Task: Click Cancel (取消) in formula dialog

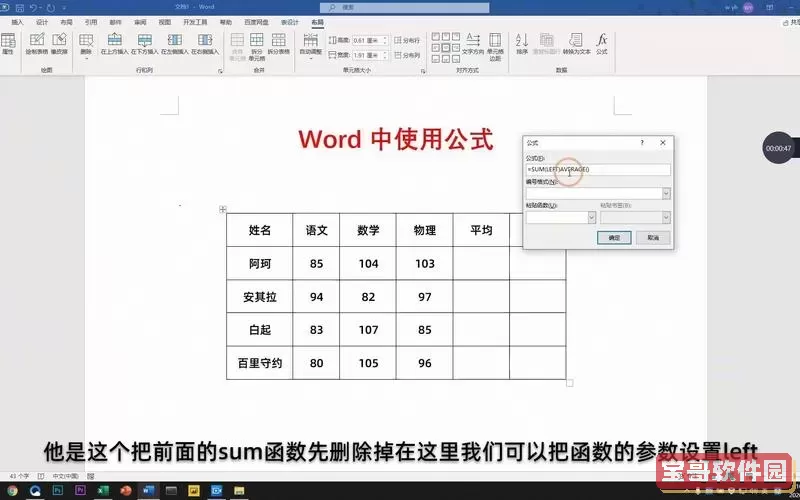Action: point(653,238)
